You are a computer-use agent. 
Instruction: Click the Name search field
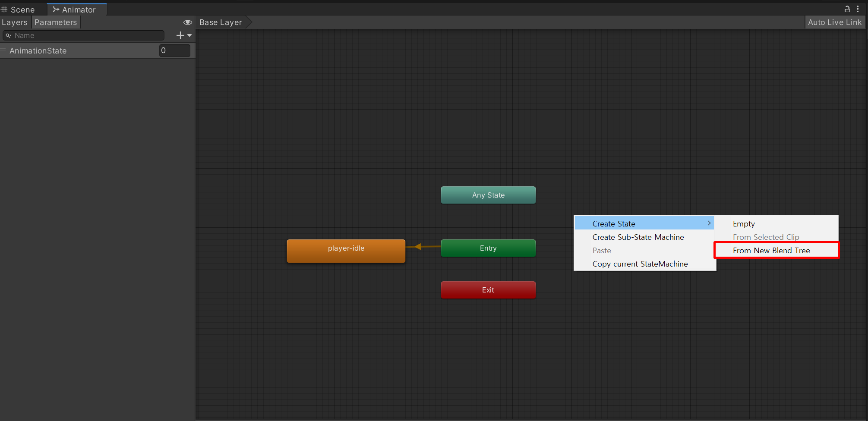pos(84,35)
